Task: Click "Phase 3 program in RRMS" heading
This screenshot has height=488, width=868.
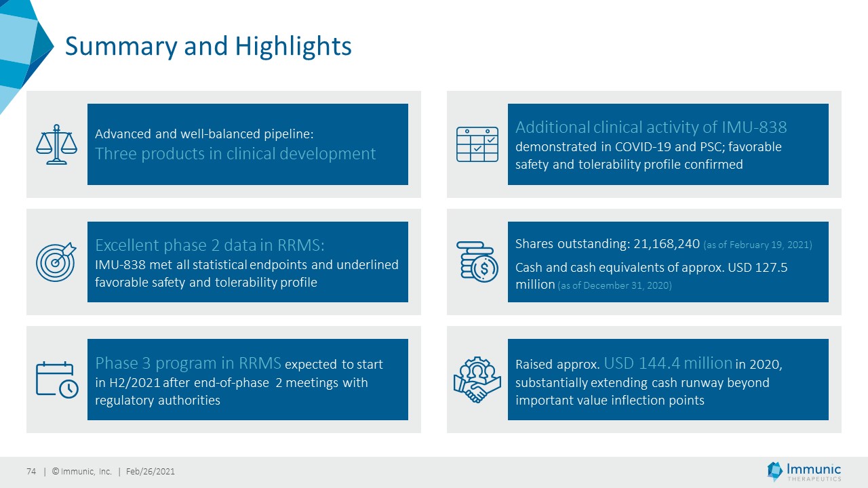Action: click(188, 363)
